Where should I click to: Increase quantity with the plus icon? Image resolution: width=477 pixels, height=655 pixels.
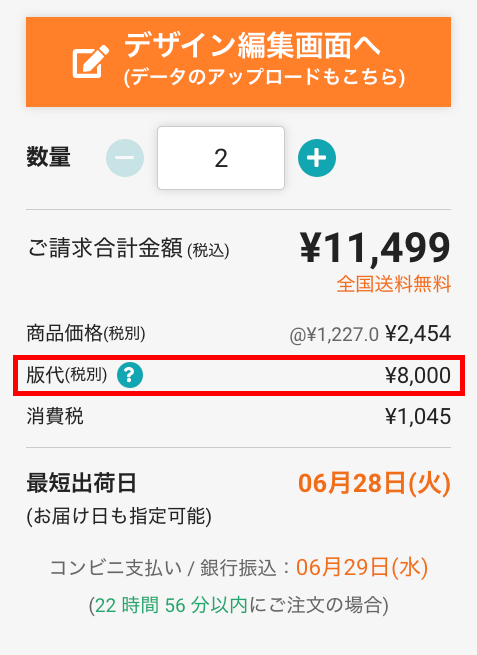(x=317, y=158)
